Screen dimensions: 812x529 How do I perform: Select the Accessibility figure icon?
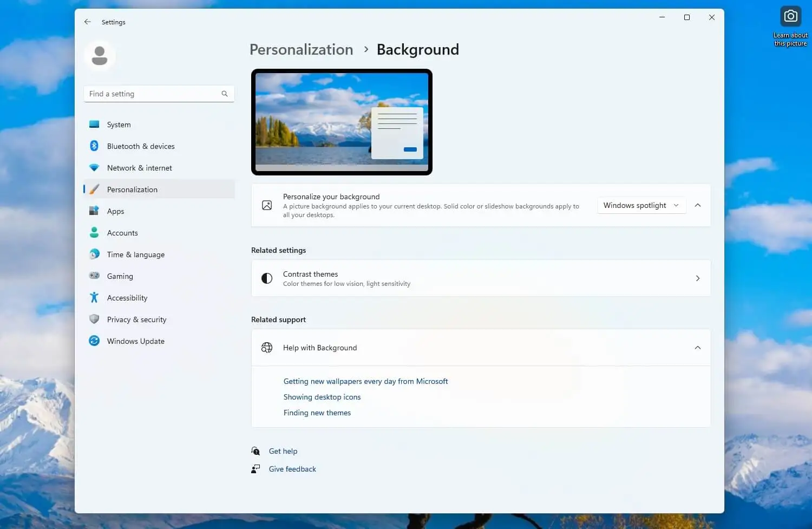(x=94, y=297)
